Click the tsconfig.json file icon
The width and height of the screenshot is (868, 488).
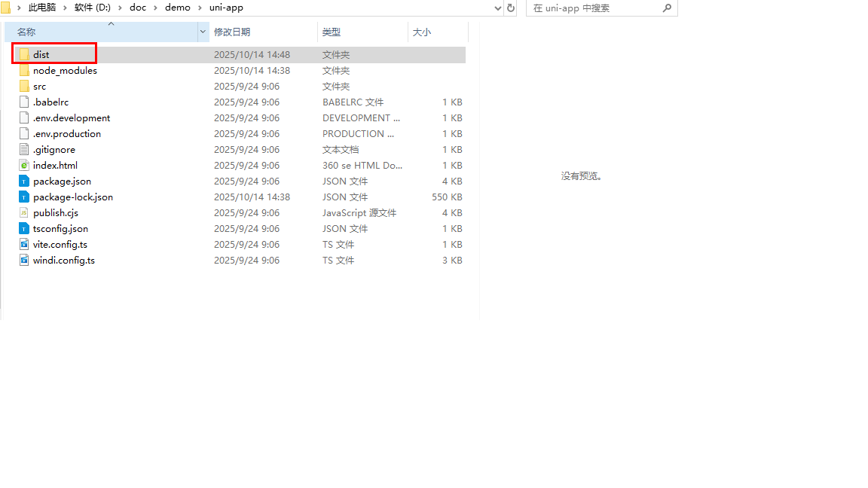click(x=24, y=228)
